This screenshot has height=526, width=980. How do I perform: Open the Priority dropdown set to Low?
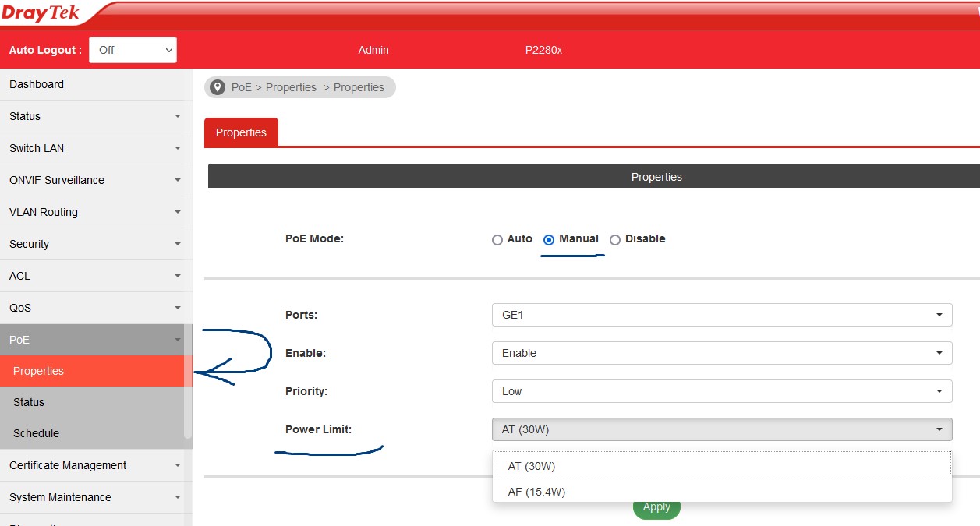(721, 391)
